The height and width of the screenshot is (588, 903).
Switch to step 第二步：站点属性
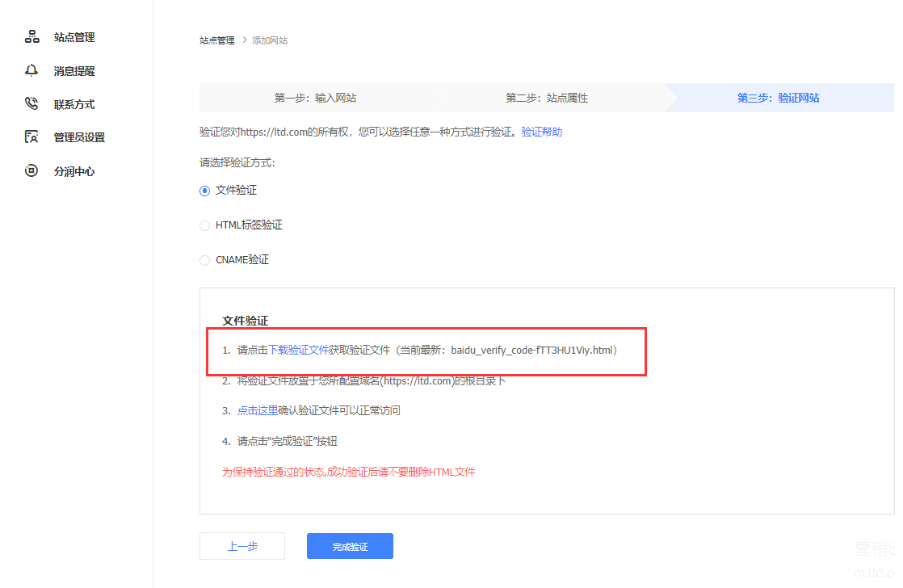[x=547, y=98]
